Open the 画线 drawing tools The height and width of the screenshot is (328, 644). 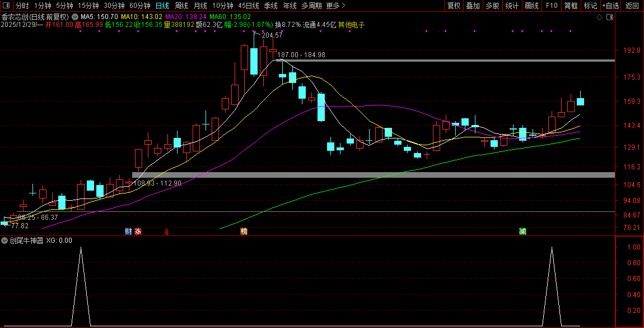tap(531, 6)
